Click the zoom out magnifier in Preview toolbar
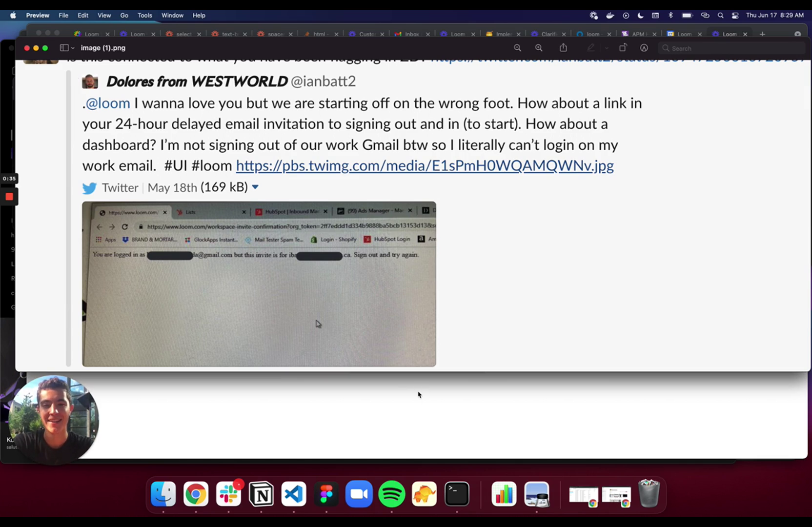 [x=517, y=48]
